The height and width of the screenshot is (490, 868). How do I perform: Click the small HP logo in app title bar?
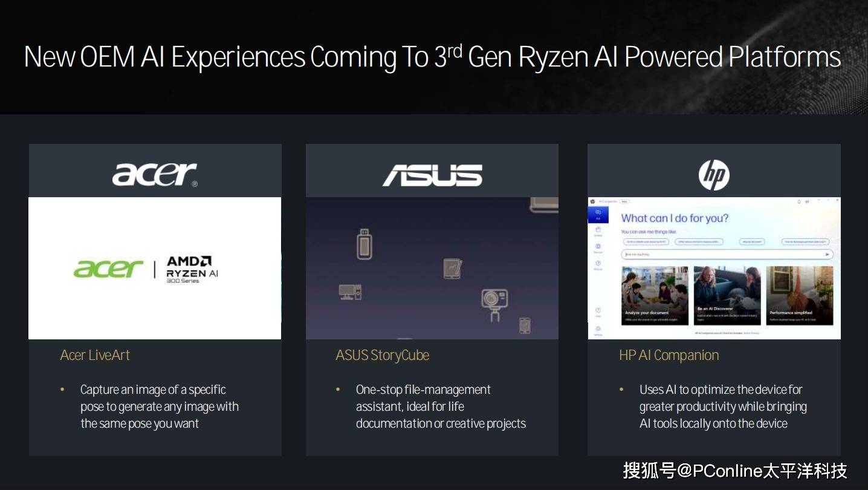click(592, 201)
